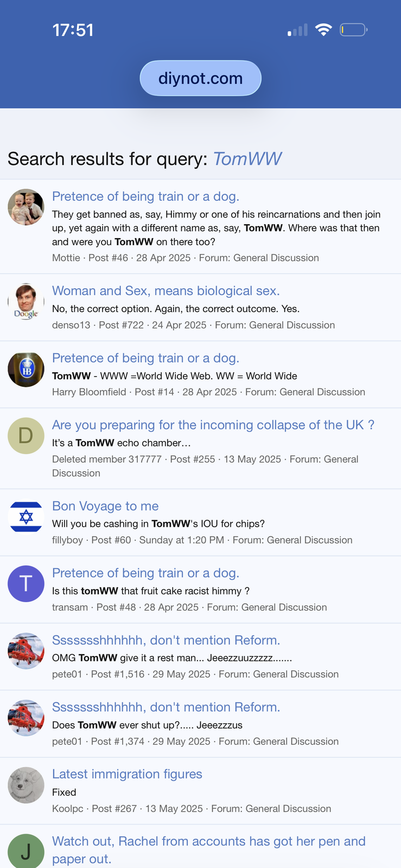Screen dimensions: 401x868
Task: Tap the battery indicator in status bar
Action: [x=353, y=30]
